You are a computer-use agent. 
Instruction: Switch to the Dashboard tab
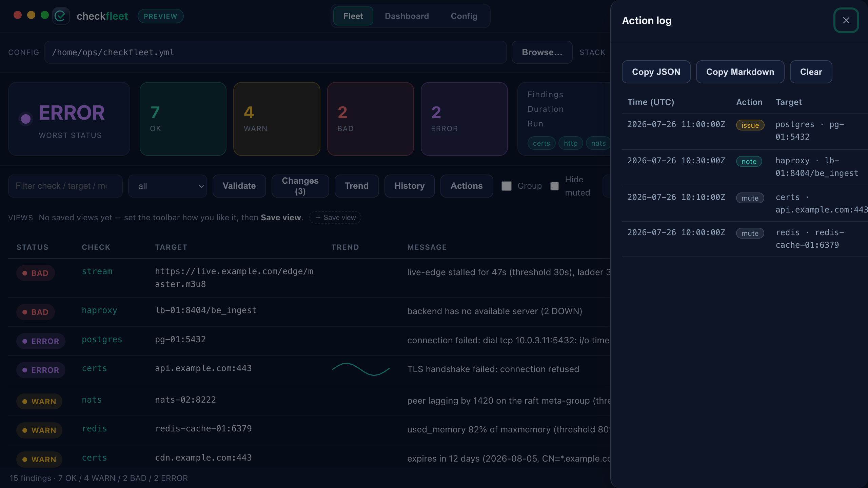click(407, 16)
